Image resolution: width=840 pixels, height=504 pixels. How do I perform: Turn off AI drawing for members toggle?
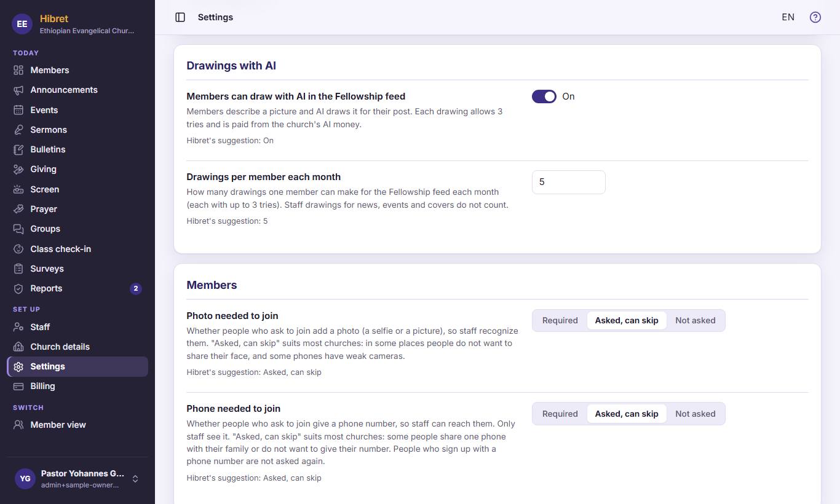[544, 96]
